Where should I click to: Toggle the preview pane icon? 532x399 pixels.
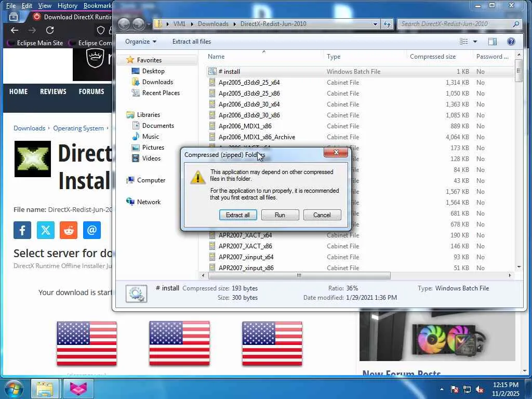pos(493,42)
